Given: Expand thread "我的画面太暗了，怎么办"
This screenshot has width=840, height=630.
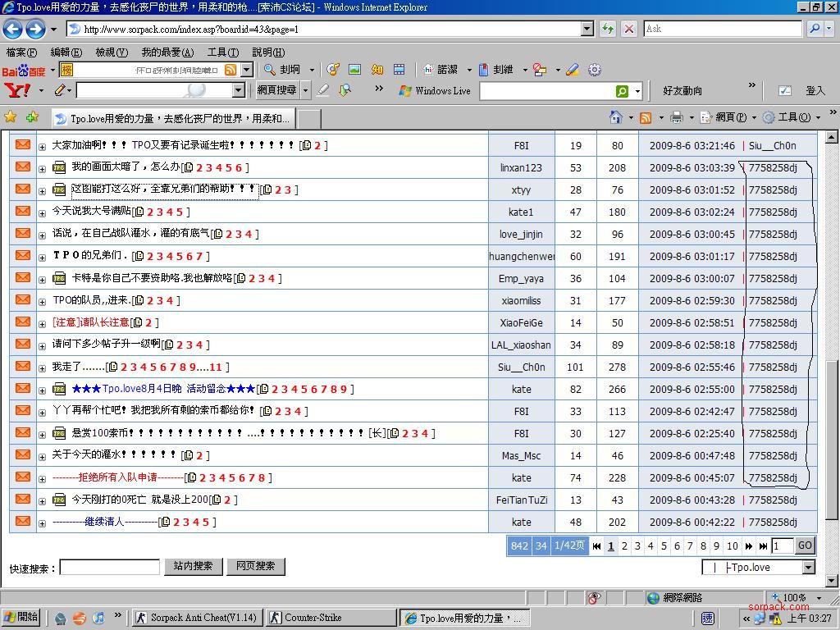Looking at the screenshot, I should [42, 168].
